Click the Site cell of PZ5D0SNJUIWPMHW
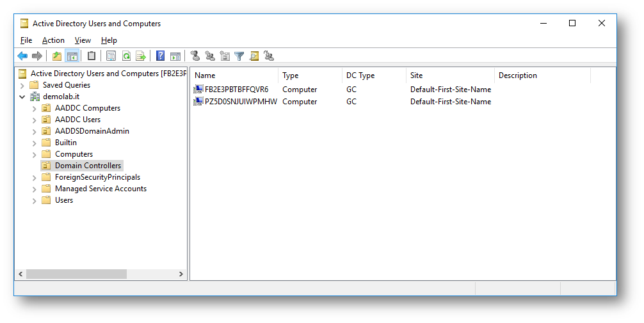This screenshot has width=644, height=323. pos(451,101)
